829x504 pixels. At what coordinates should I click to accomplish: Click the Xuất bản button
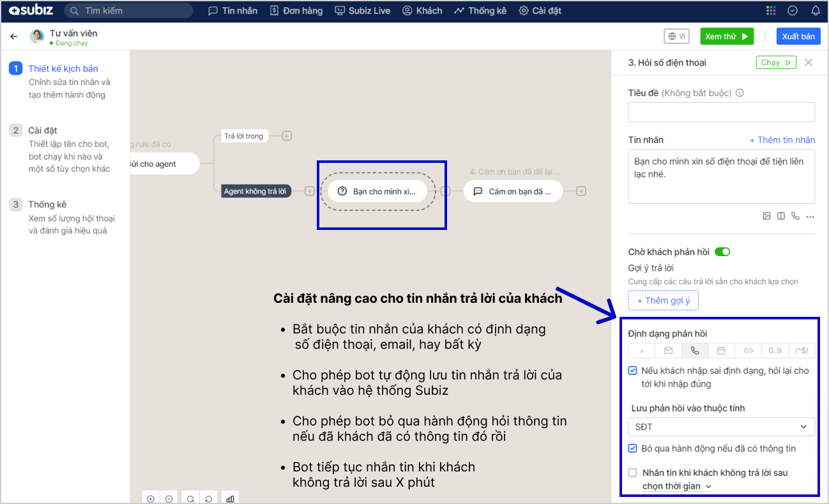[x=798, y=36]
